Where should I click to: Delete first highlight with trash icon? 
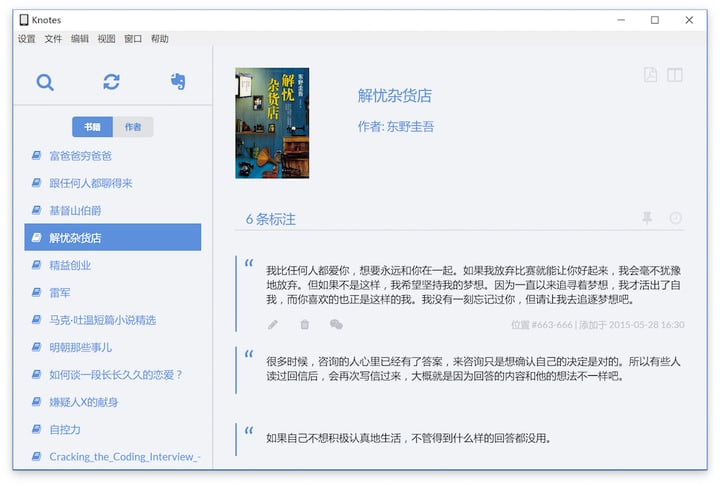pyautogui.click(x=304, y=325)
